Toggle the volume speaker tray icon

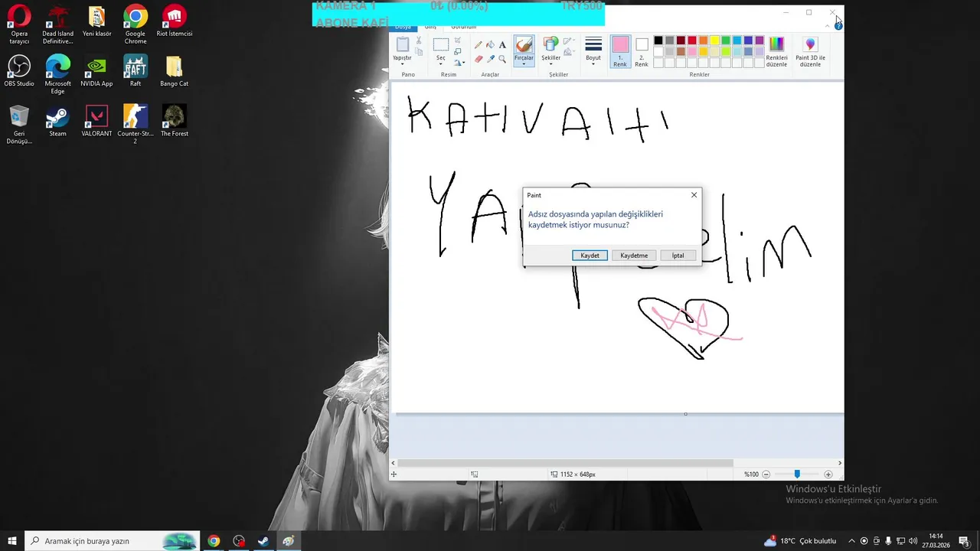click(x=913, y=541)
